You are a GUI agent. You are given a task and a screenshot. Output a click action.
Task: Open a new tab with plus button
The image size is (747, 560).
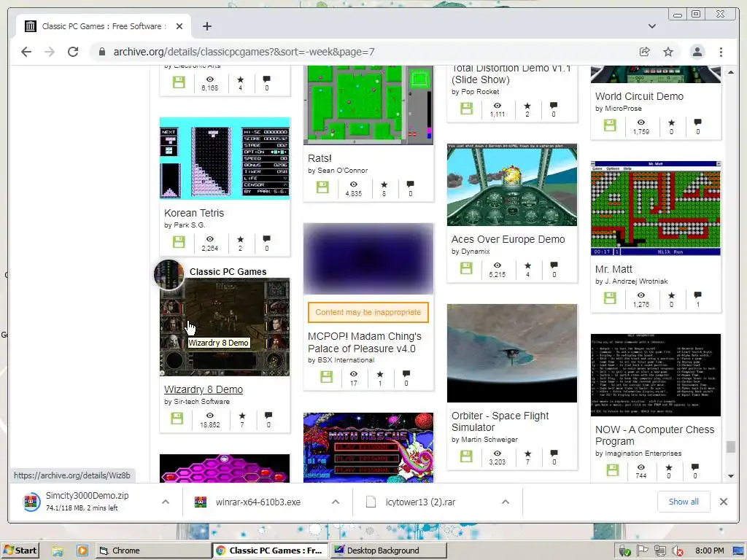click(206, 26)
